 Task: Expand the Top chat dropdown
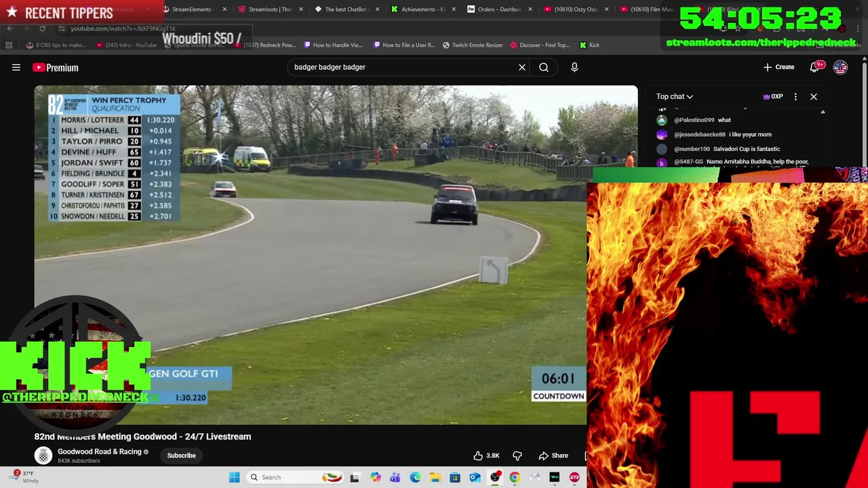pos(675,96)
